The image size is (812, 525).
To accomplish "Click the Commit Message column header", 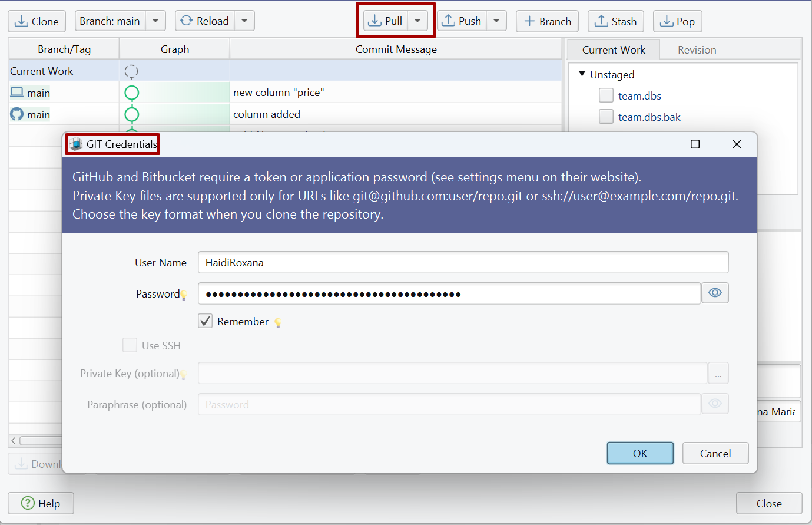I will (396, 49).
